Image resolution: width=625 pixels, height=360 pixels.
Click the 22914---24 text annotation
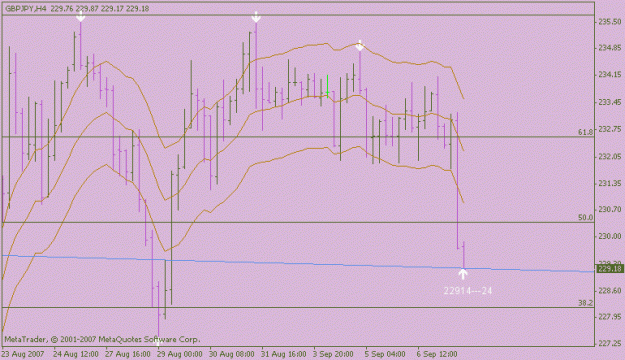pos(468,291)
